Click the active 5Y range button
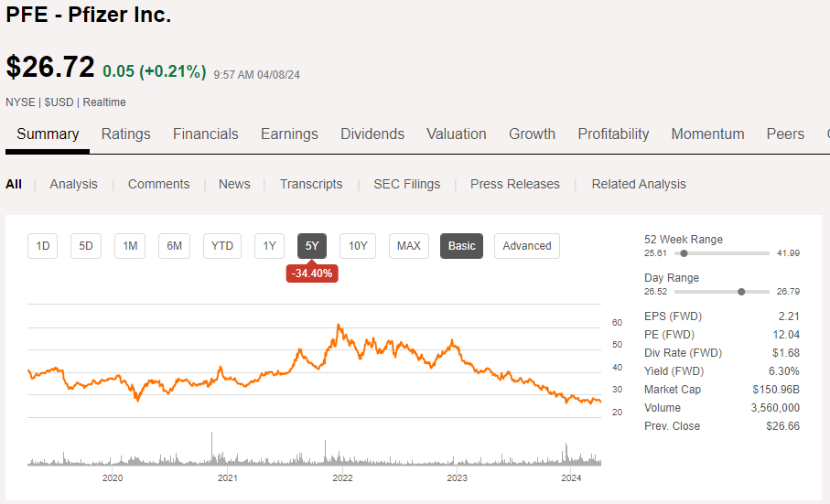This screenshot has height=504, width=830. pyautogui.click(x=312, y=246)
